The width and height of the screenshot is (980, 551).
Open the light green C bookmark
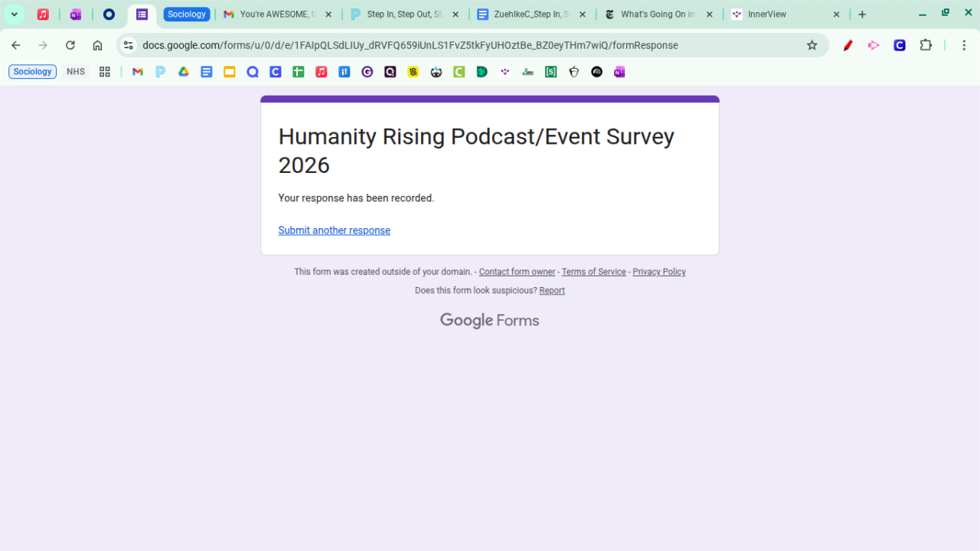click(459, 72)
